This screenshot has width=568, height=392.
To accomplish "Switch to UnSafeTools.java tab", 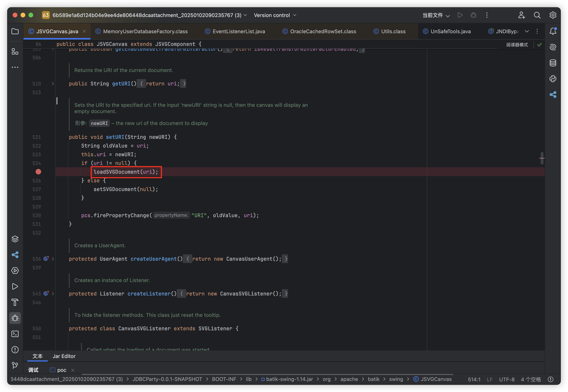I will click(447, 31).
